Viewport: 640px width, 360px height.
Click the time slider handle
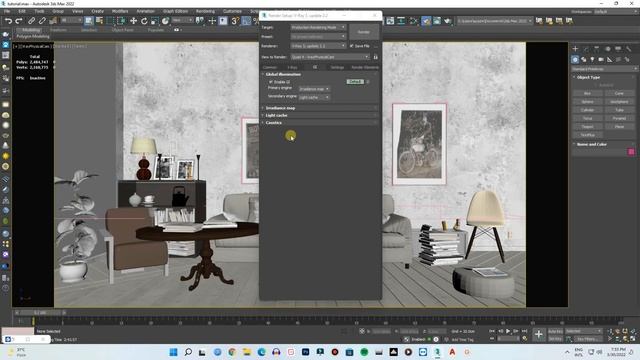click(x=40, y=313)
